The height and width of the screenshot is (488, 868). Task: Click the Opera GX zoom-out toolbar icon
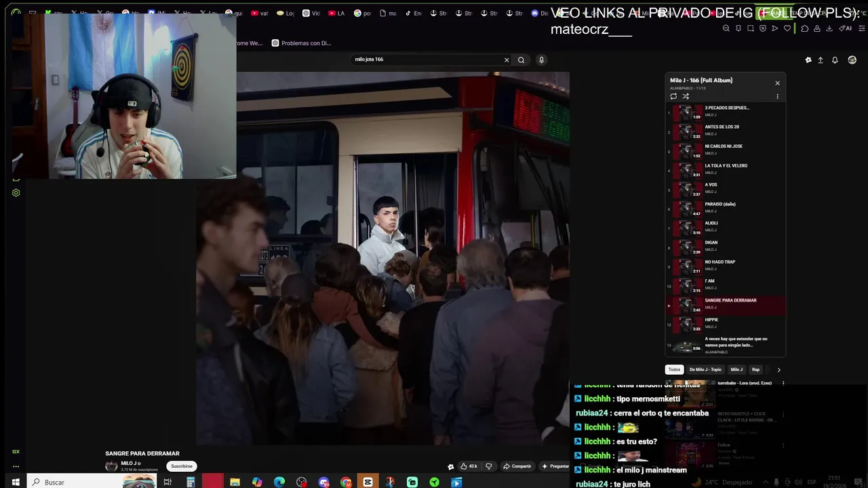[x=726, y=28]
